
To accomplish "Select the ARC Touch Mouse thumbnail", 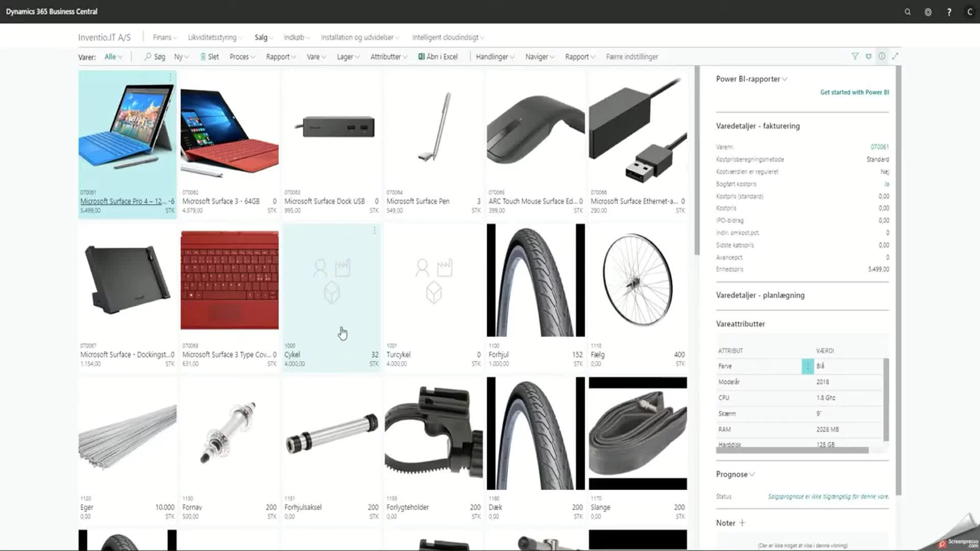I will tap(536, 129).
